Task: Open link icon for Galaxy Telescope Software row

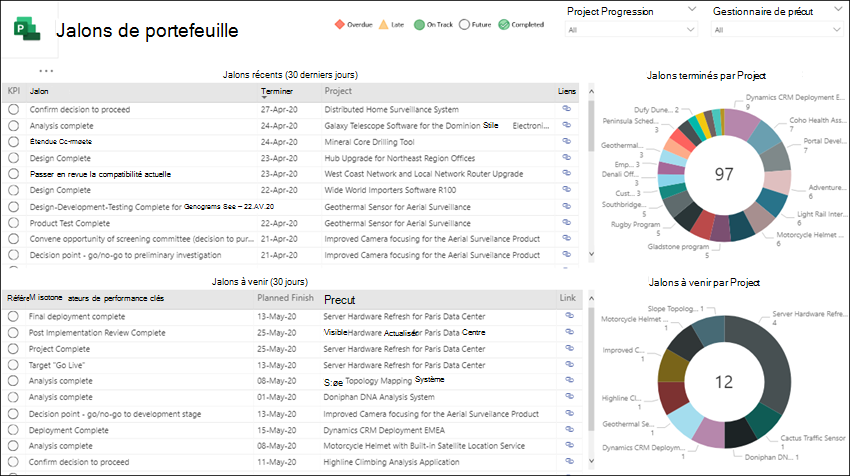Action: click(566, 125)
